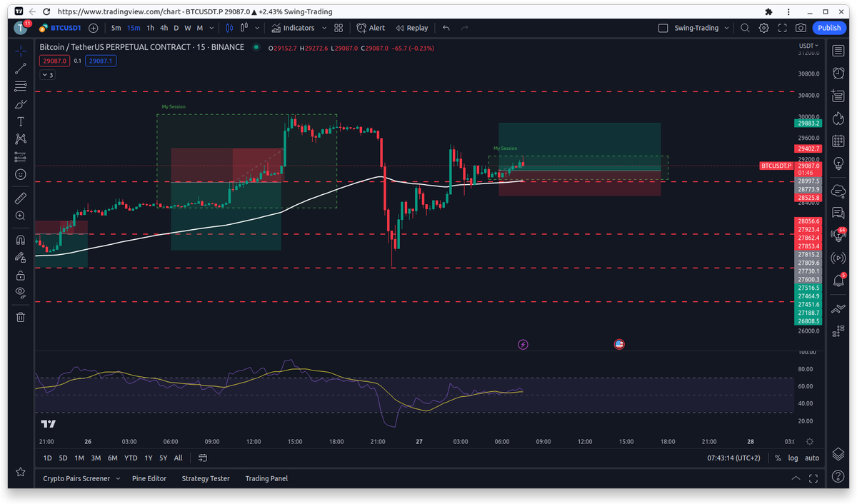The width and height of the screenshot is (857, 504).
Task: Select the zoom in tool
Action: 20,216
